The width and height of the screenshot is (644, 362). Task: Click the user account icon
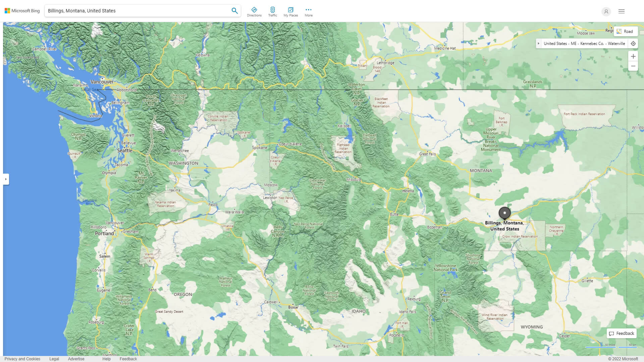click(x=606, y=11)
